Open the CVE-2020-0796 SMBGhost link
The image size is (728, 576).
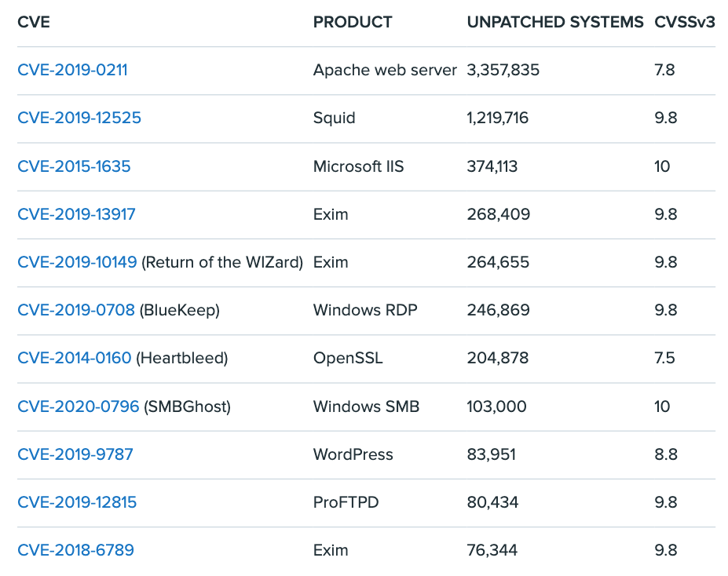[x=78, y=406]
